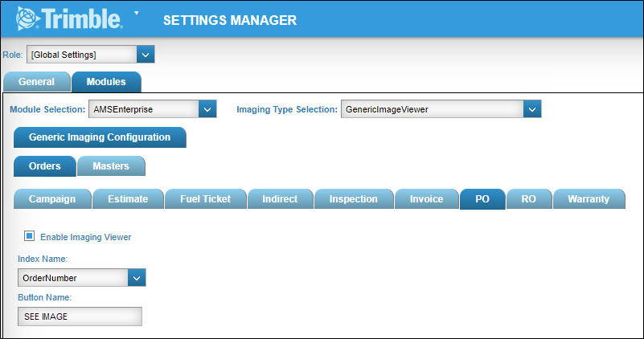Switch to the Inspection tab
The image size is (644, 339).
click(353, 199)
